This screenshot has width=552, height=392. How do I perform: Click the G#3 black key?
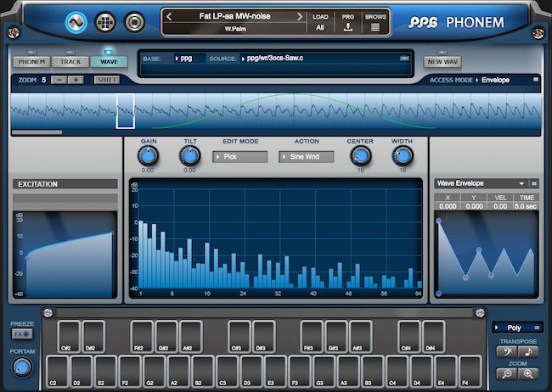[336, 336]
